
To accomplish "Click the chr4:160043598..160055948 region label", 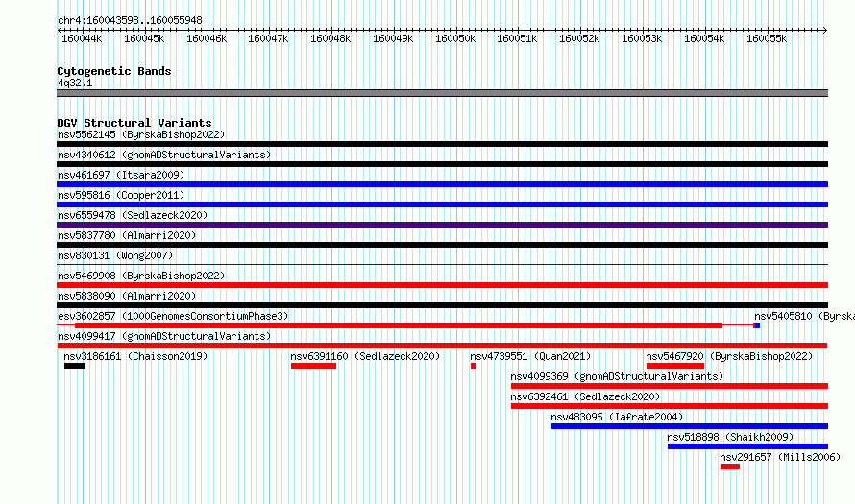I will click(130, 20).
